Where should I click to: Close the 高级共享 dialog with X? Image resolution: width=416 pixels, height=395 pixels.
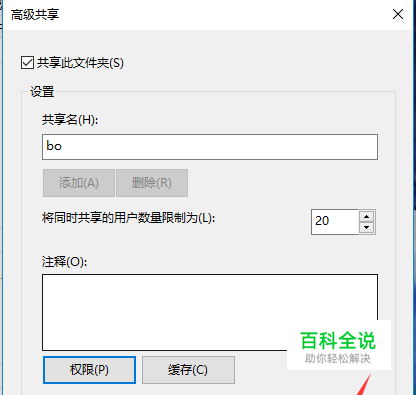tap(398, 14)
